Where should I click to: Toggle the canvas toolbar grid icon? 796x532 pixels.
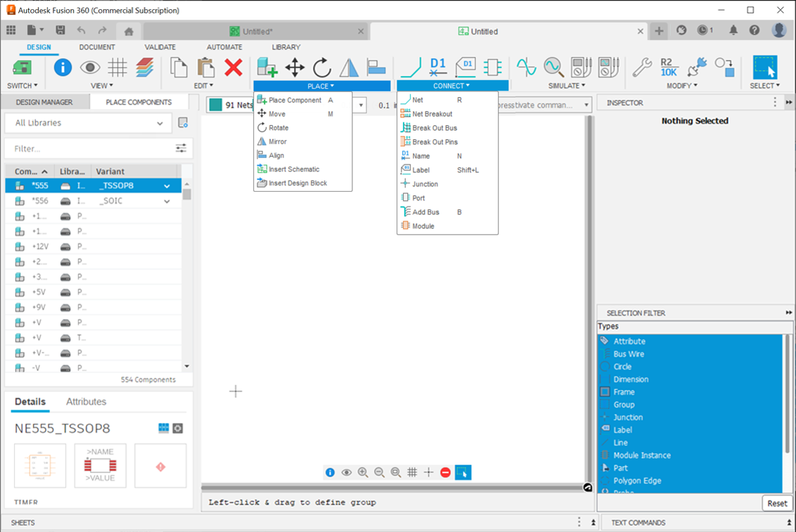click(412, 472)
